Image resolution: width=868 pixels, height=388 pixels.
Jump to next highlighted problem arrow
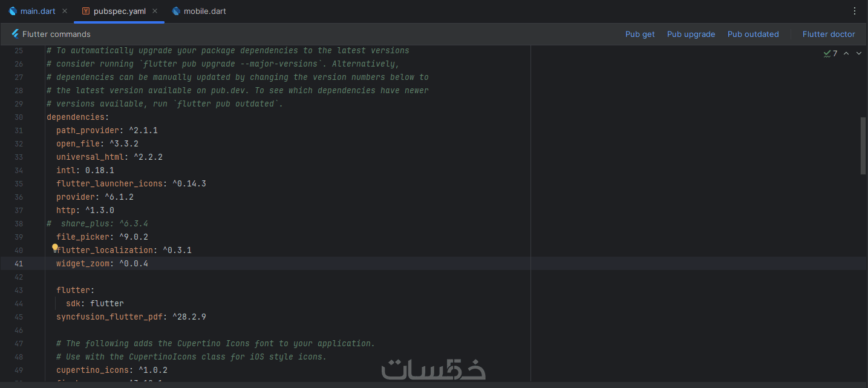(859, 53)
